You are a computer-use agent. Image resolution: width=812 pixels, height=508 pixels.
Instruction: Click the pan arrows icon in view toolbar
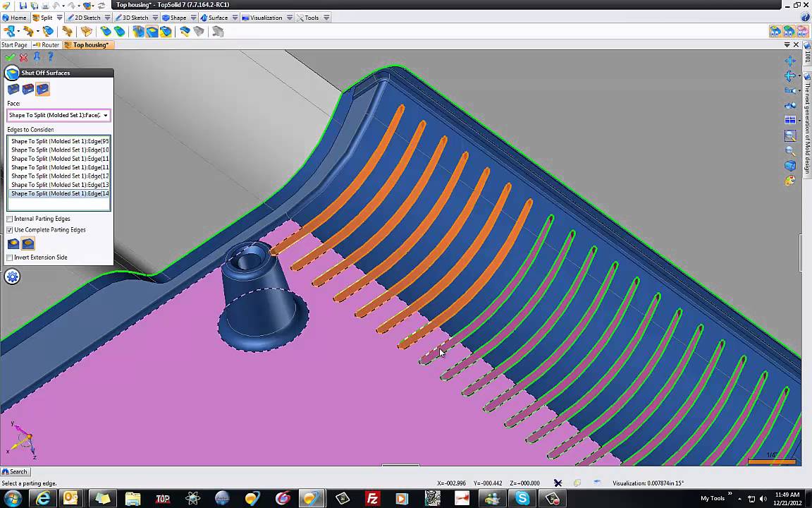coord(789,61)
